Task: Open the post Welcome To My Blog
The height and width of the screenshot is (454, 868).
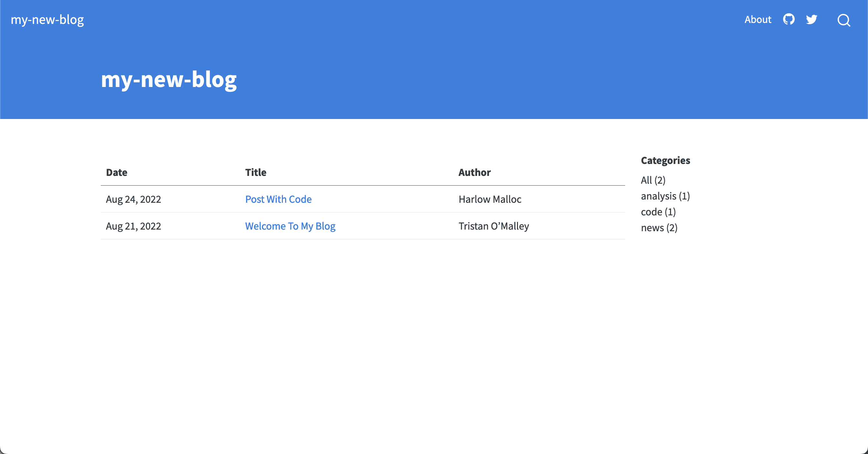Action: click(x=290, y=226)
